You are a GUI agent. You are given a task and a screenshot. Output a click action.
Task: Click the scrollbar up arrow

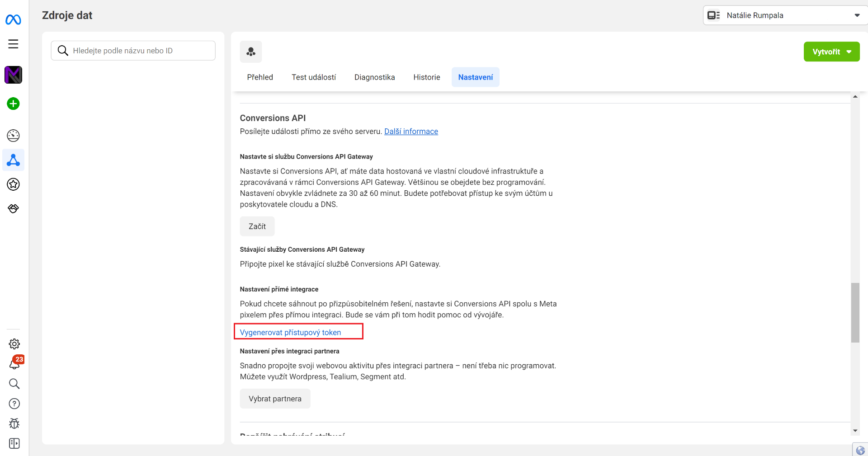855,97
